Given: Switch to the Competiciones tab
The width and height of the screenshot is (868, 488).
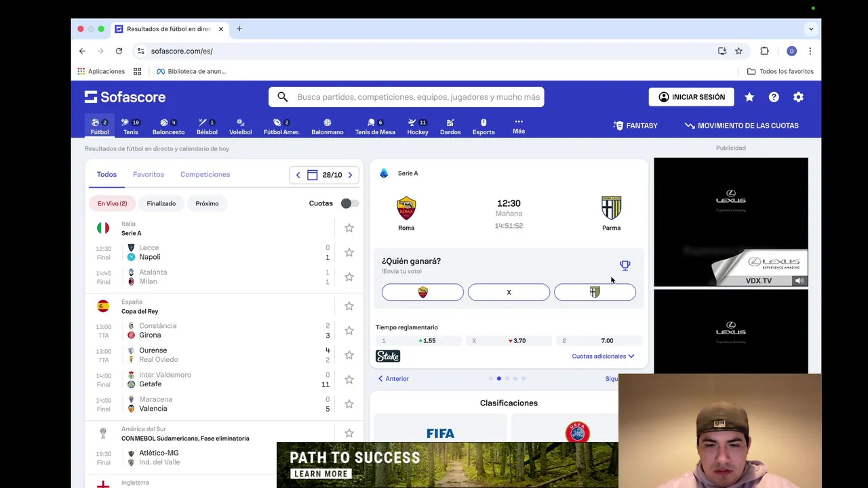Looking at the screenshot, I should 205,174.
